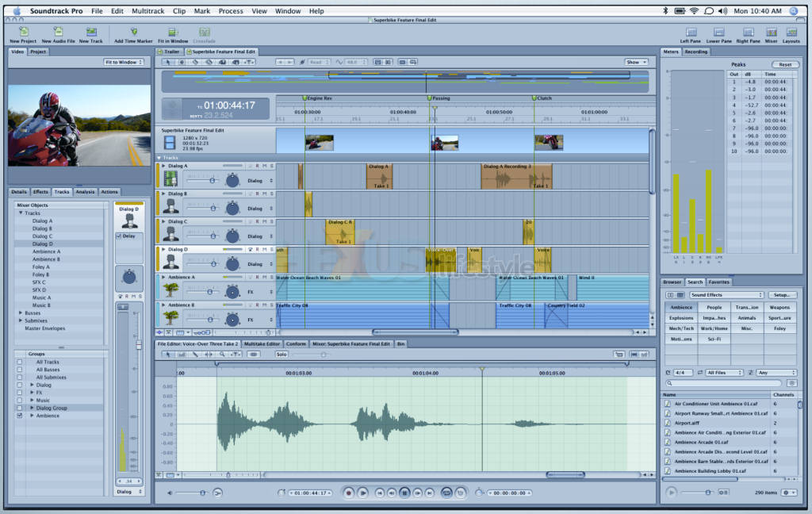Click the Dialog B silhouette track icon
This screenshot has width=812, height=514.
pyautogui.click(x=170, y=207)
